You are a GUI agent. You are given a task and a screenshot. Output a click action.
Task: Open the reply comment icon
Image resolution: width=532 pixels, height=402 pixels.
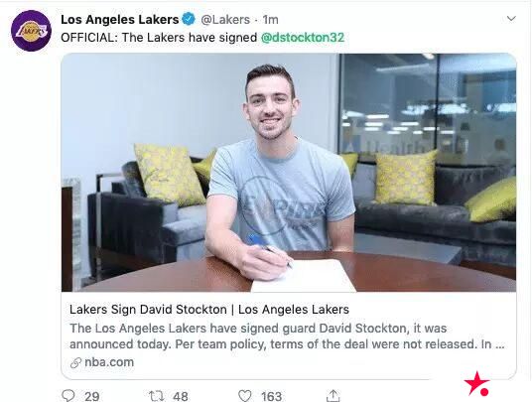coord(68,396)
